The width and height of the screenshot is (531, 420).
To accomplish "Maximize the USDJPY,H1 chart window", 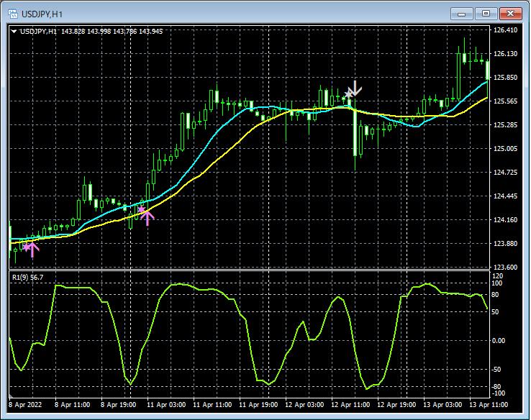I will (486, 14).
